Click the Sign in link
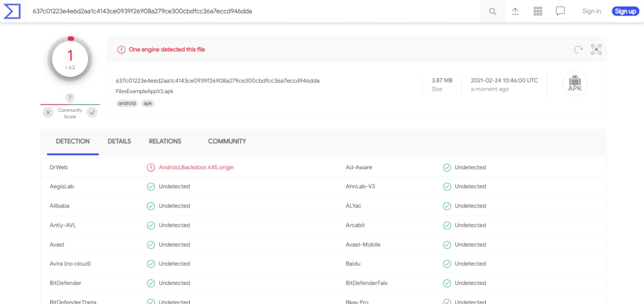This screenshot has height=304, width=644. click(x=592, y=11)
